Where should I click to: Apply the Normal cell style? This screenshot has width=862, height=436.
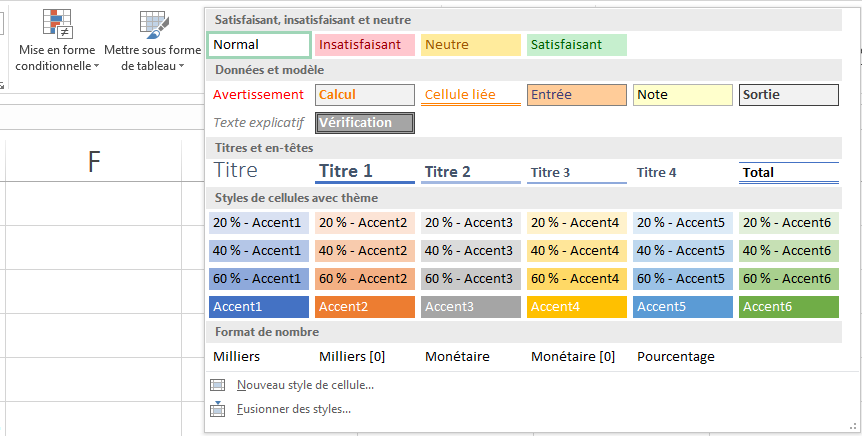(259, 45)
